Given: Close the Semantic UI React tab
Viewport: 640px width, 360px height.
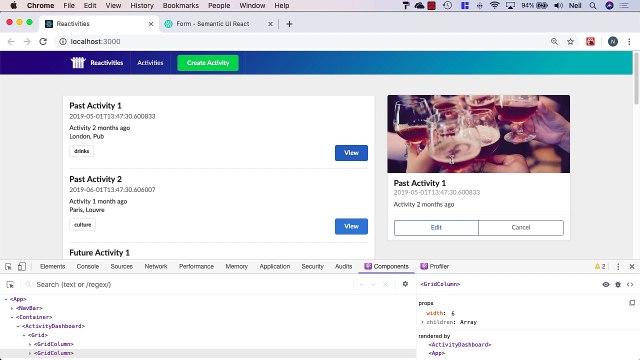Looking at the screenshot, I should click(x=270, y=24).
